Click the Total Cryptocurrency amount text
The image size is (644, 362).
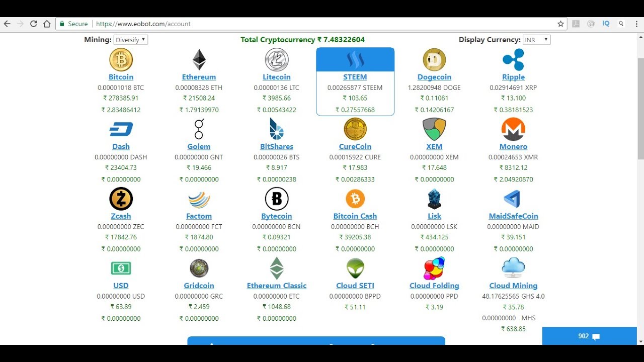[302, 40]
